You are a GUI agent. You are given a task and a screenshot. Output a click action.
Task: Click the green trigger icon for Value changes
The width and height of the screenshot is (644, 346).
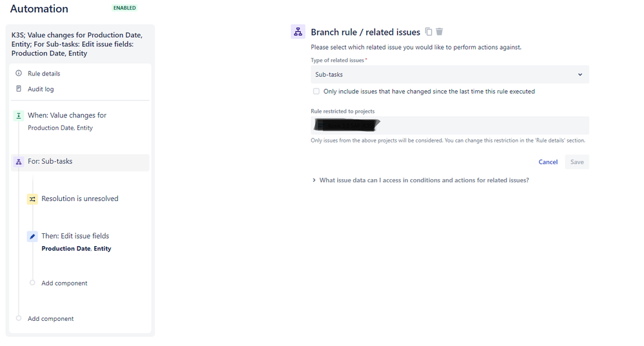tap(19, 116)
